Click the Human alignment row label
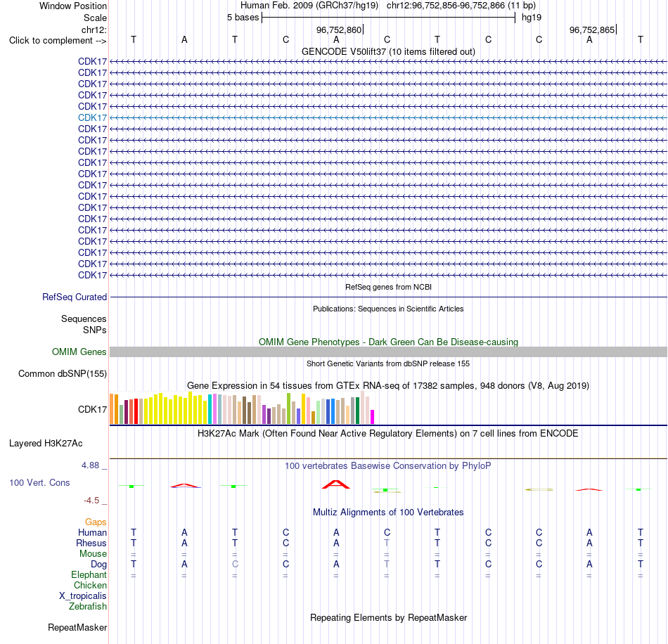Image resolution: width=668 pixels, height=644 pixels. click(x=92, y=532)
